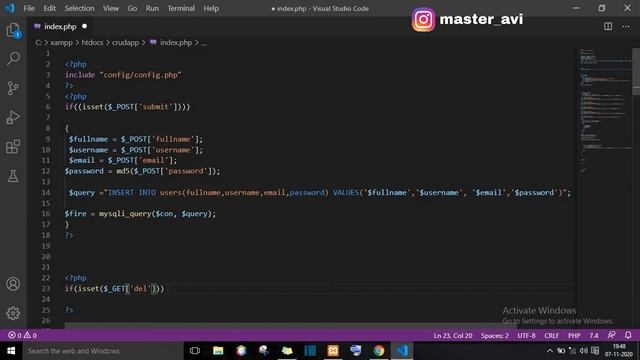Open the Explorer view in activity bar

click(x=13, y=30)
